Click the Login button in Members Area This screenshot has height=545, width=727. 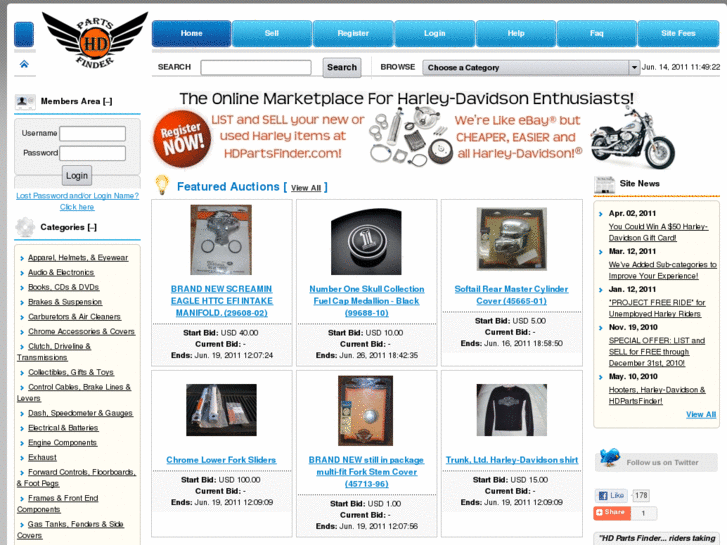77,176
